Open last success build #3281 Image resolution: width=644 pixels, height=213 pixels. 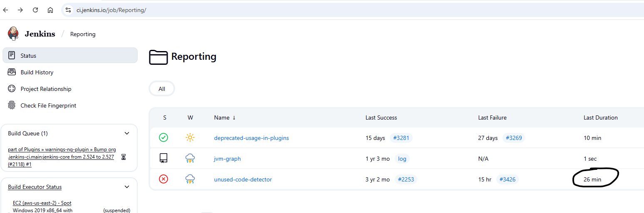[401, 138]
